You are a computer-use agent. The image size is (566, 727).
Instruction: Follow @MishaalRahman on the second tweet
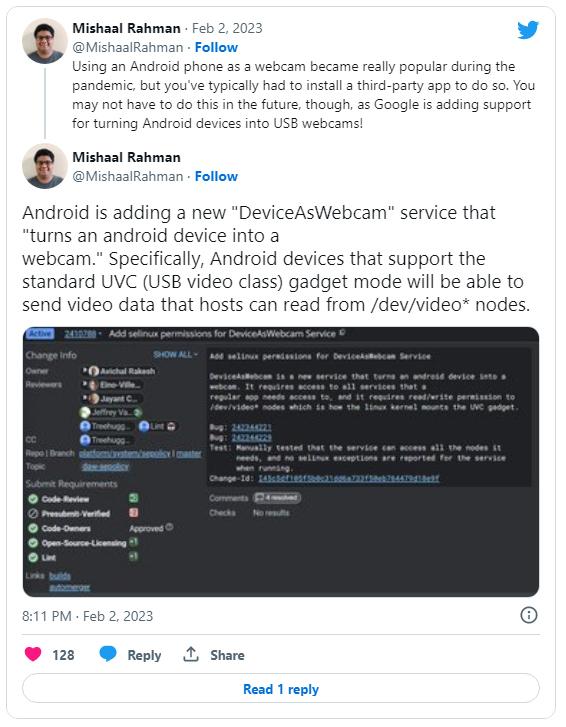[216, 176]
